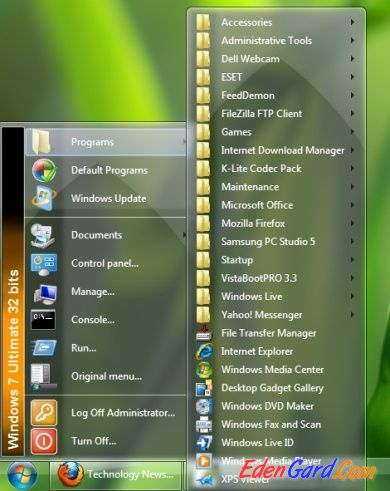The height and width of the screenshot is (491, 390).
Task: Expand the Dell Webcam submenu arrow
Action: click(352, 59)
